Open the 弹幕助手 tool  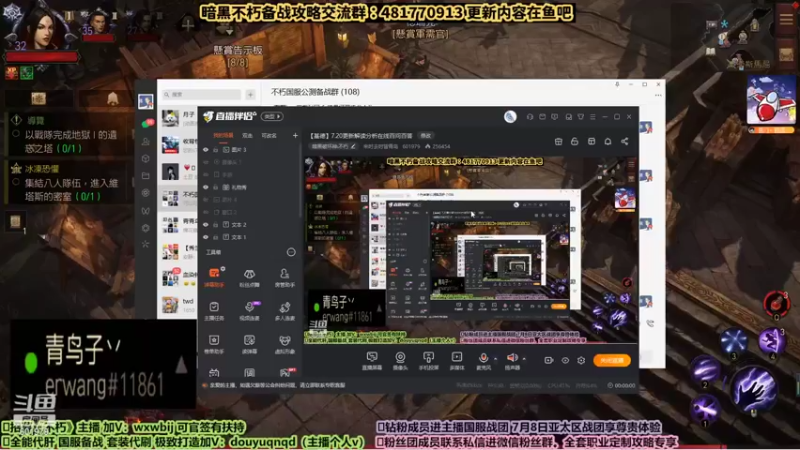tap(214, 278)
